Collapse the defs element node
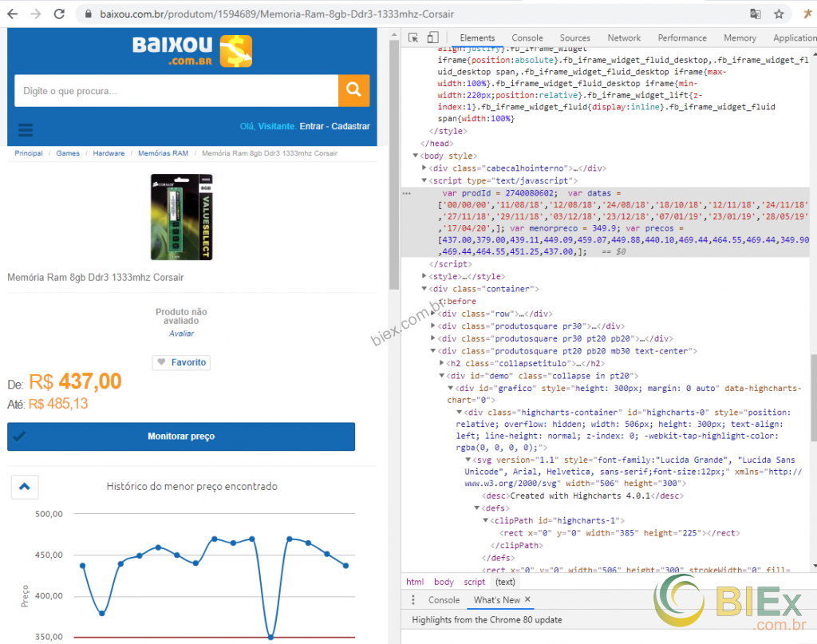The image size is (817, 644). click(477, 508)
